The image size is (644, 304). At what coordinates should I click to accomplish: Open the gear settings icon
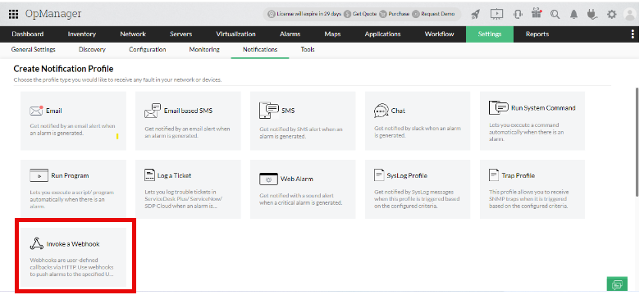[x=612, y=15]
